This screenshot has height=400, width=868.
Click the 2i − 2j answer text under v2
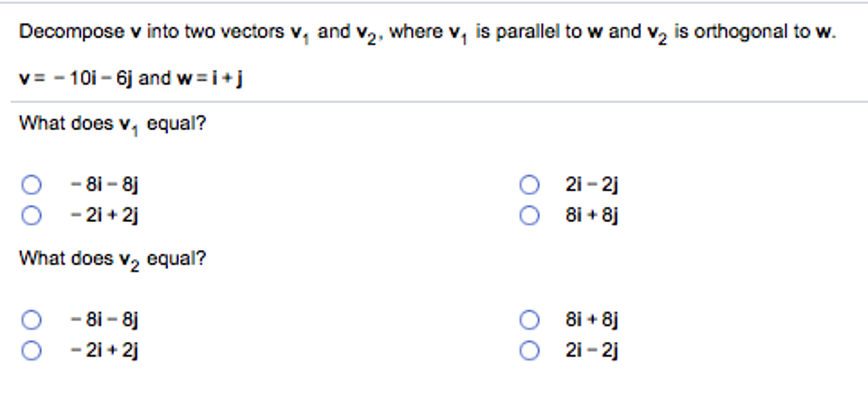tap(591, 350)
